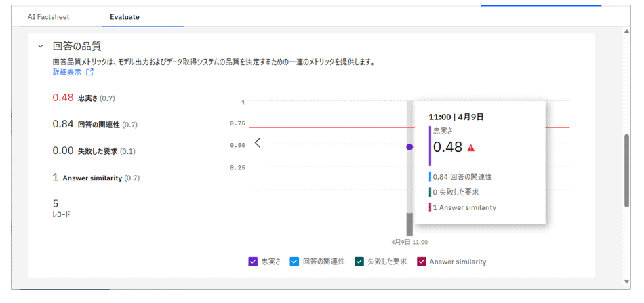Switch to the AI Factsheet tab

coord(48,16)
